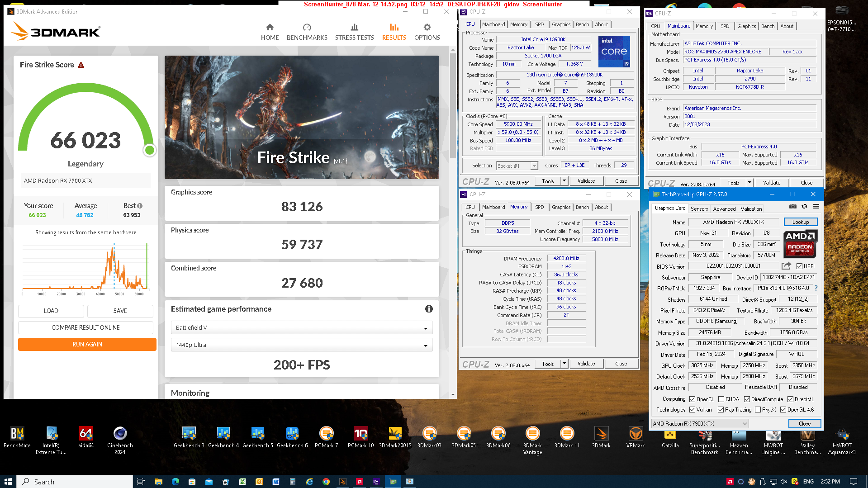The image size is (868, 488).
Task: Open the Socket #1 selection dropdown in CPU-Z
Action: [x=517, y=166]
